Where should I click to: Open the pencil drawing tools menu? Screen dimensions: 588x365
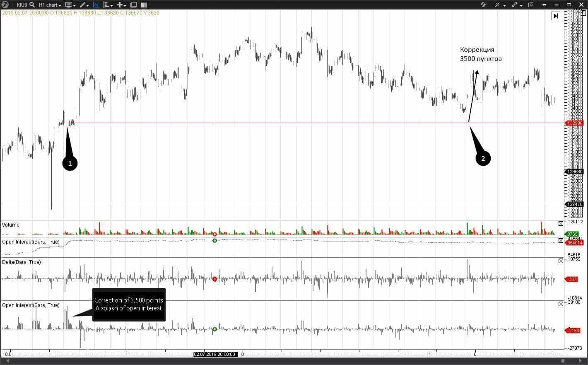tap(84, 5)
